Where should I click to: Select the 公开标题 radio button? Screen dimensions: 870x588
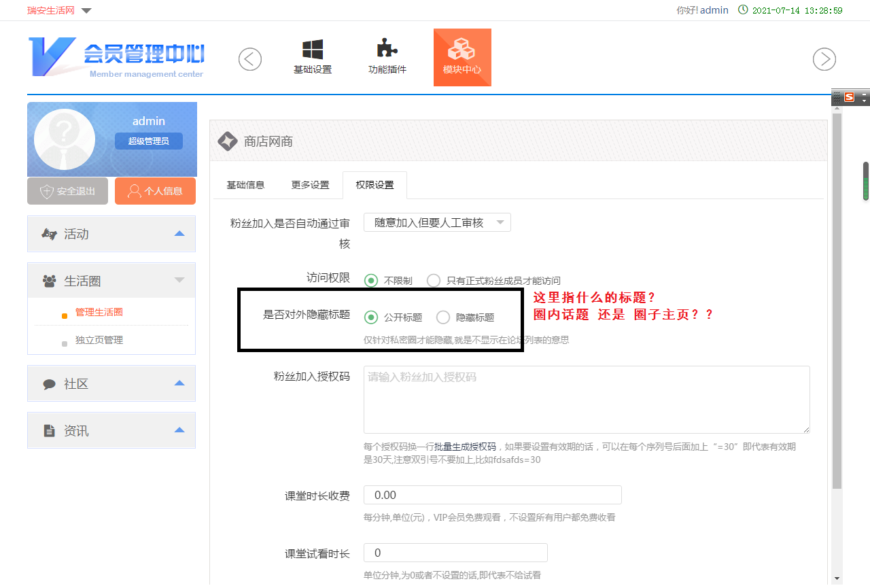371,317
